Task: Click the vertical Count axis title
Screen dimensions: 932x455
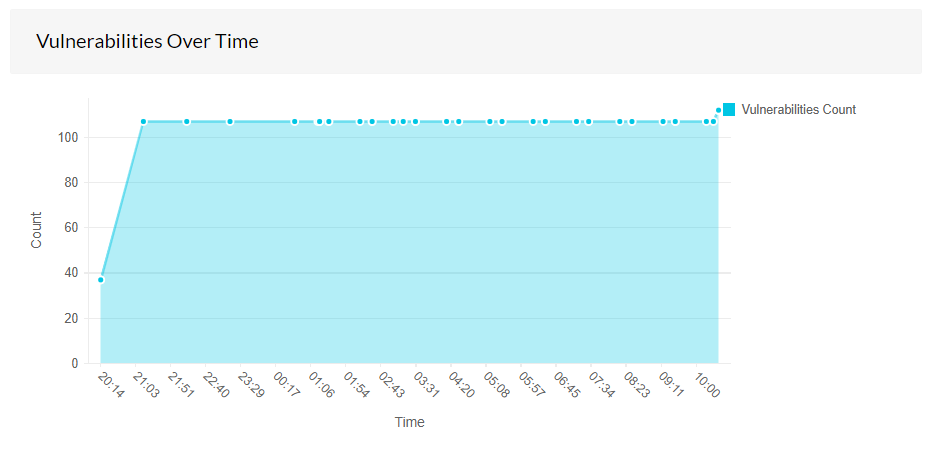Action: point(37,230)
